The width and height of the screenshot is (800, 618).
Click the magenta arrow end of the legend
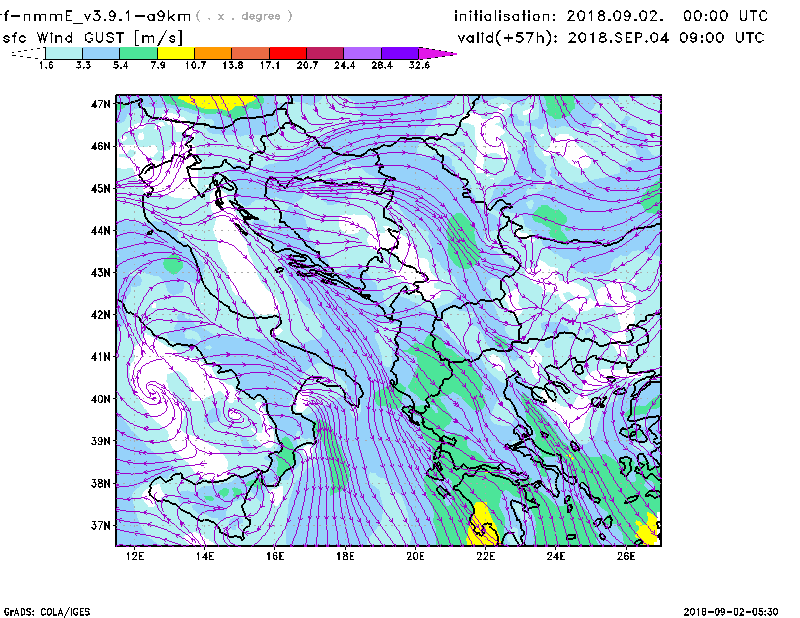click(x=437, y=53)
